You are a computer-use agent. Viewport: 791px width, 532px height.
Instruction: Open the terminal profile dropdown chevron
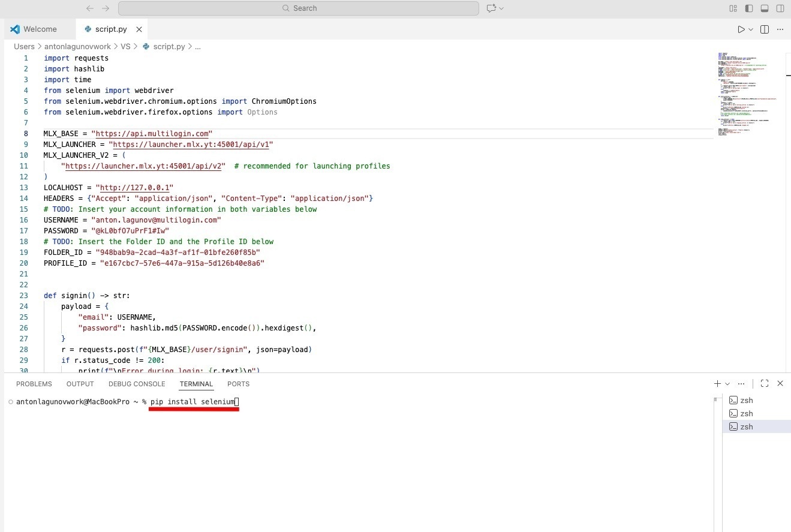[x=729, y=383]
